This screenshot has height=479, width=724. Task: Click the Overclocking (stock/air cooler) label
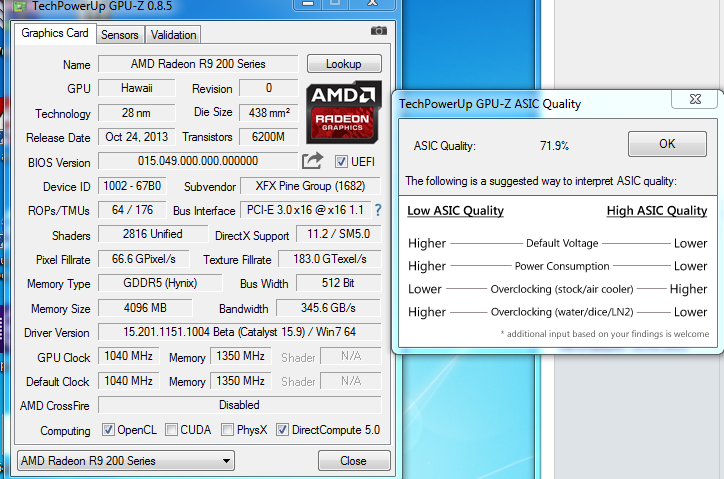(561, 289)
